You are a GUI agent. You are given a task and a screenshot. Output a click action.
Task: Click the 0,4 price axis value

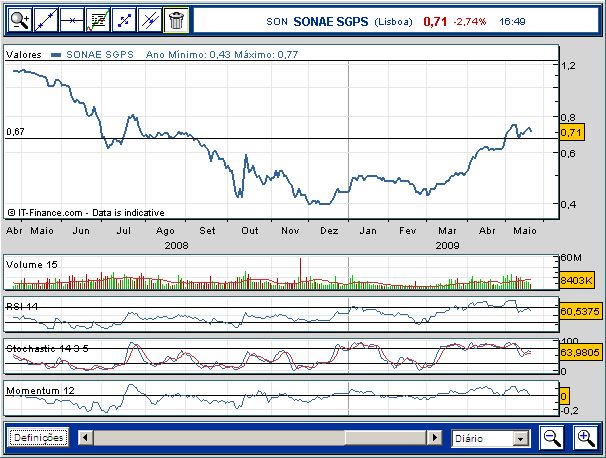coord(568,204)
